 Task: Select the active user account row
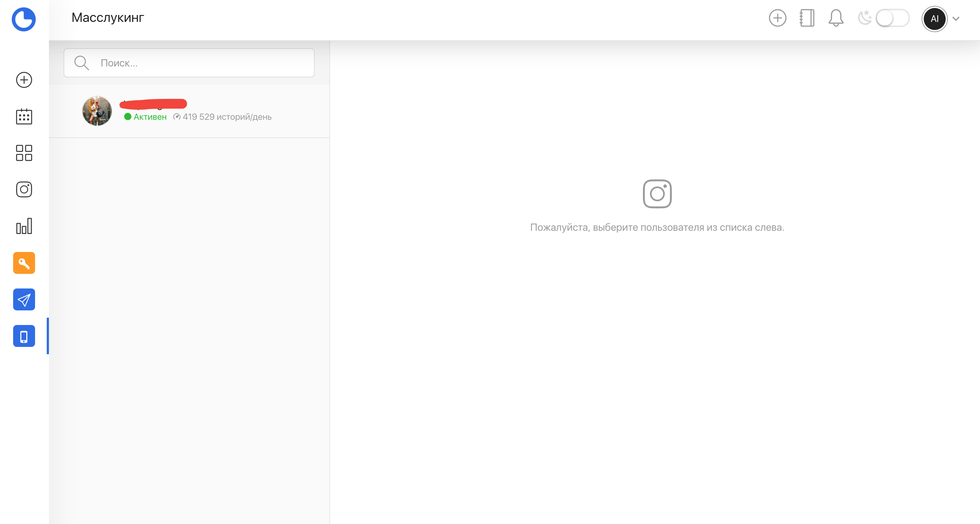(198, 111)
